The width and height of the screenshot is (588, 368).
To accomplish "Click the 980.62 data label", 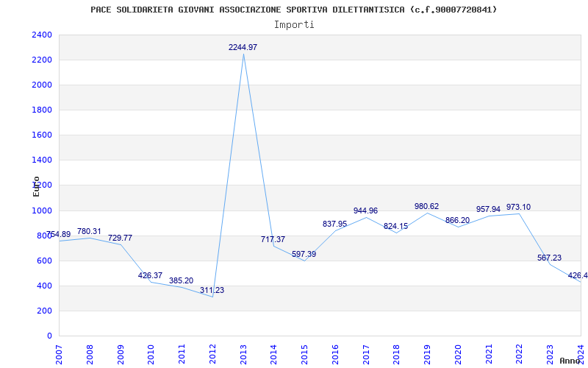I will point(427,206).
